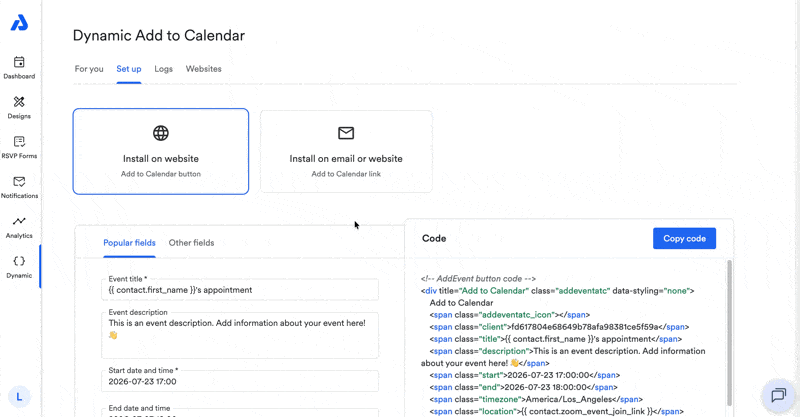Screen dimensions: 800x417
Task: Click the code panel scrollbar
Action: click(729, 333)
